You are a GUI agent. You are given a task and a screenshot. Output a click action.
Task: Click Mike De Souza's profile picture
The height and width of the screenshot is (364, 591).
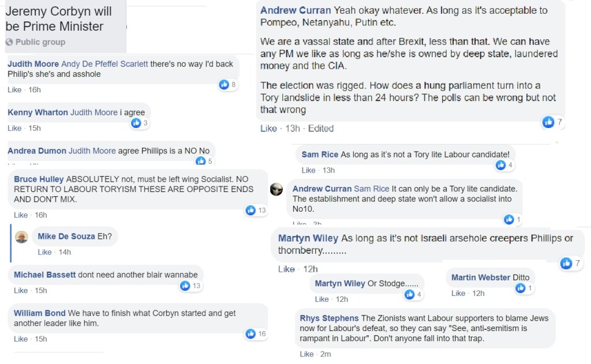point(21,237)
